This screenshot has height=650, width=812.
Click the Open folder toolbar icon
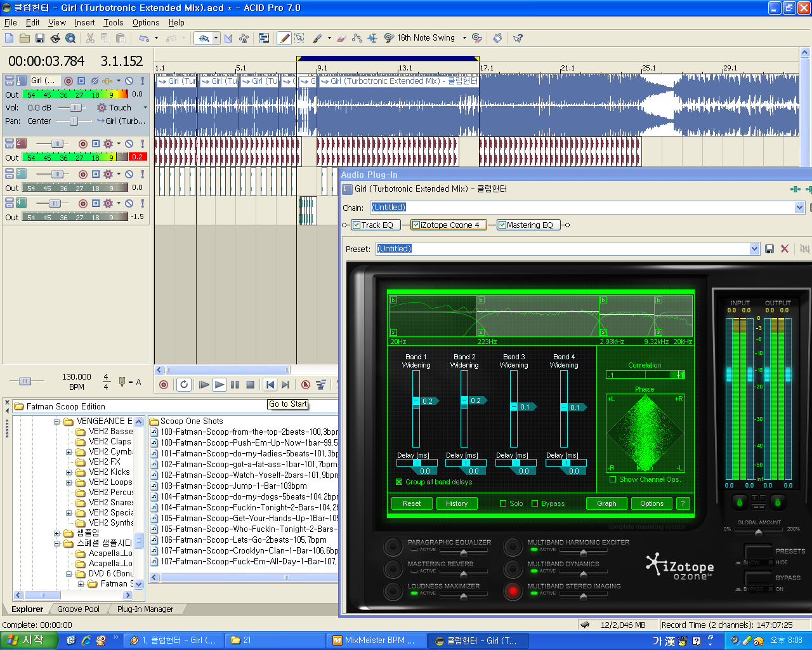25,38
